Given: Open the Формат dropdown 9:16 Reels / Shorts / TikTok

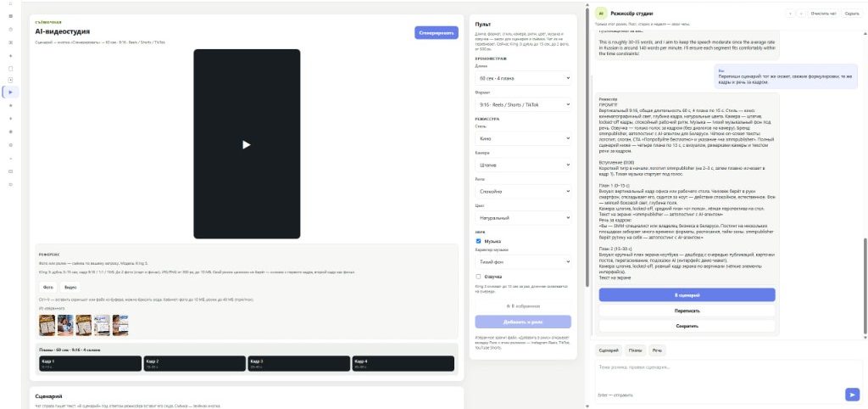Looking at the screenshot, I should (x=522, y=104).
